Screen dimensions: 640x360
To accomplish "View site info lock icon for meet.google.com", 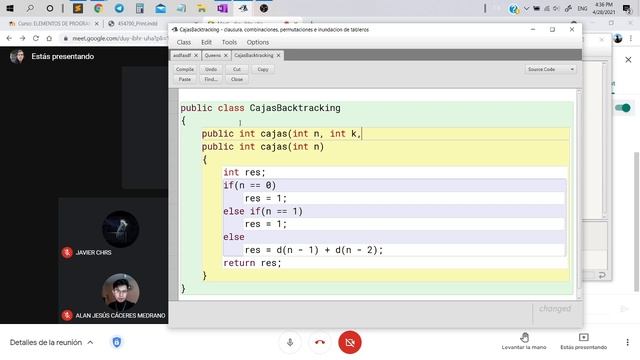I will (x=65, y=38).
